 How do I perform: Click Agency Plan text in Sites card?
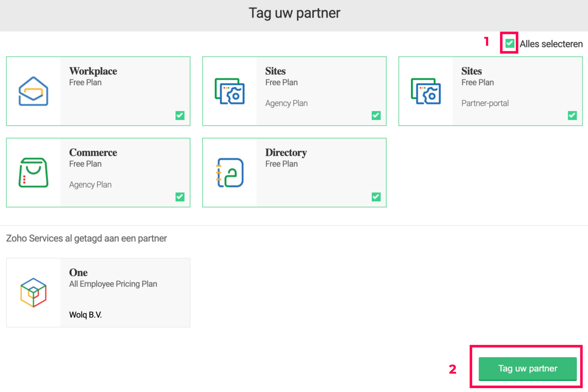click(286, 103)
